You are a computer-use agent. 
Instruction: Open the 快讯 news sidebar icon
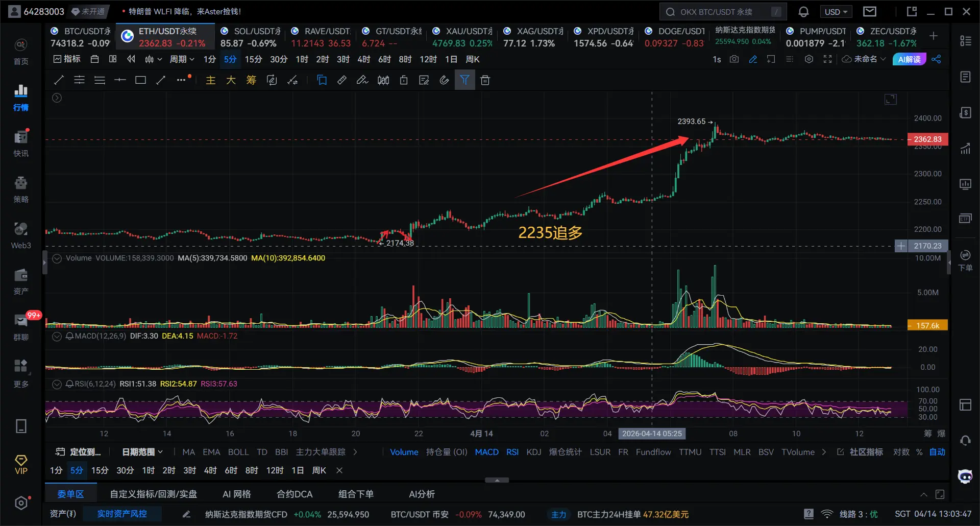(21, 143)
